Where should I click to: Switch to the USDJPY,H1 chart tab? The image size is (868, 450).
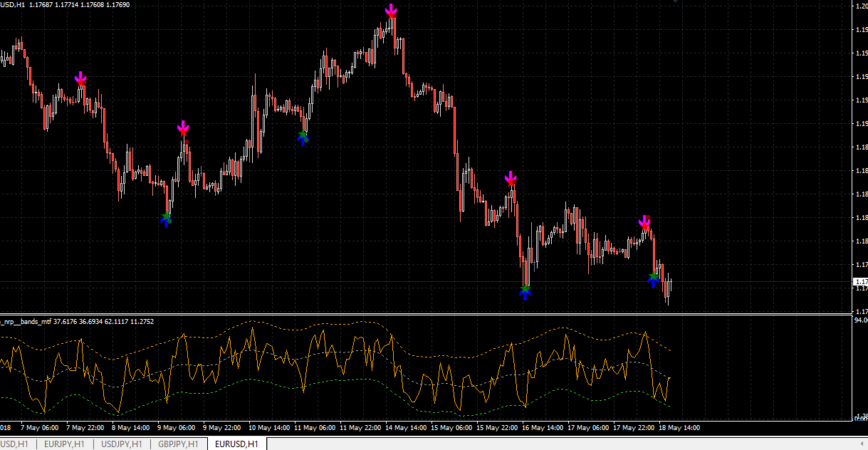tap(122, 444)
